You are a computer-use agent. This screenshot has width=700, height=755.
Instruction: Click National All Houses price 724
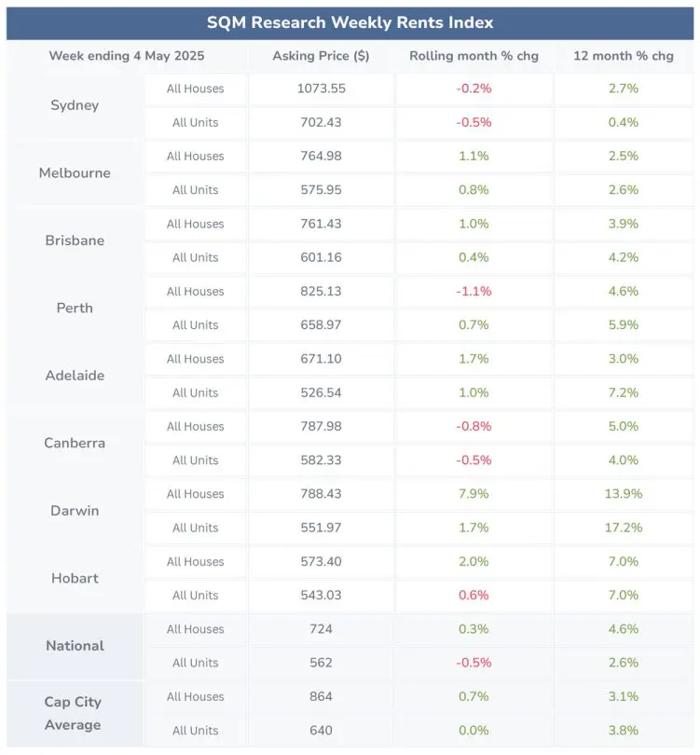[x=322, y=629]
